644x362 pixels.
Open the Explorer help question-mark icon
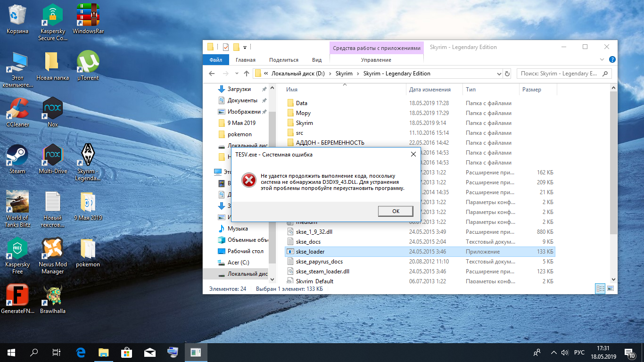tap(612, 60)
